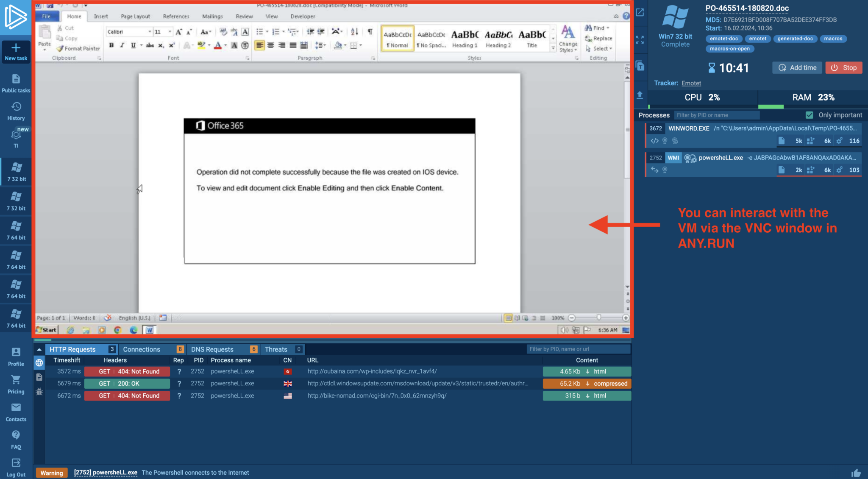Viewport: 868px width, 479px height.
Task: Toggle the Only important checkbox
Action: 809,115
